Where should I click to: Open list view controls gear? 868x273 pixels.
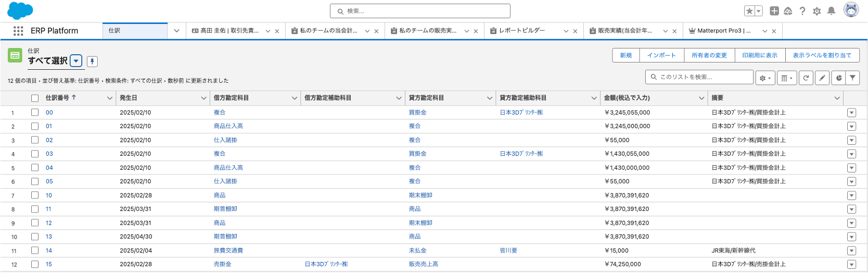click(x=765, y=78)
